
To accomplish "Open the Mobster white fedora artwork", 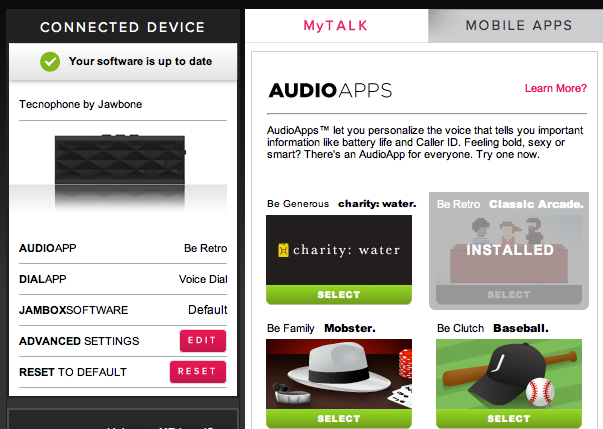I will (339, 374).
